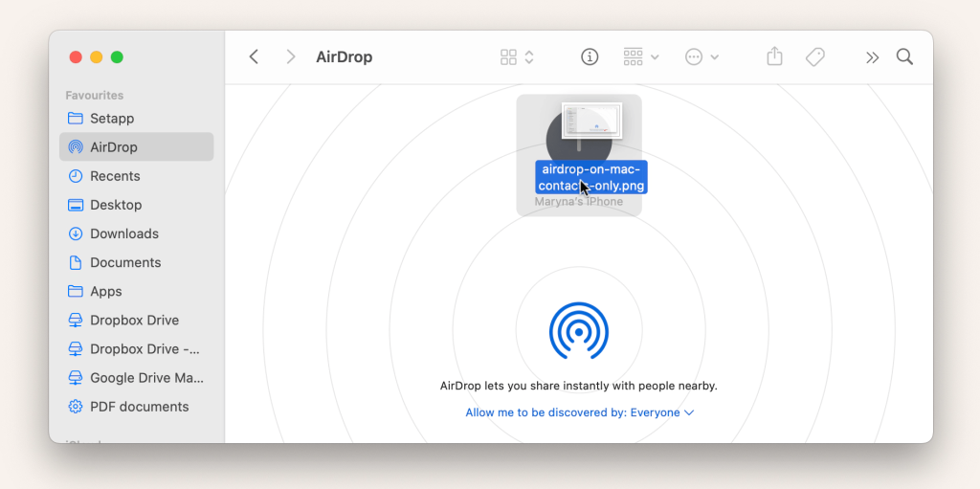Open Documents in the sidebar
Image resolution: width=980 pixels, height=489 pixels.
[x=124, y=262]
